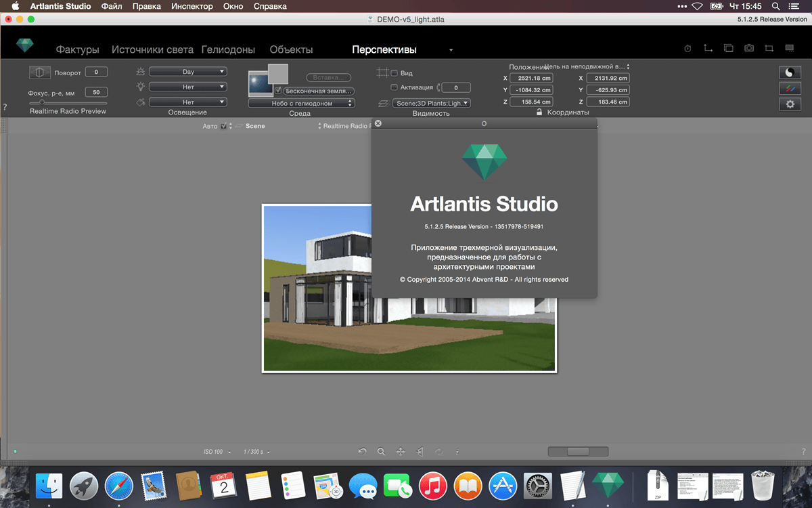Click the undo view icon in bottom toolbar
812x508 pixels.
pos(362,452)
